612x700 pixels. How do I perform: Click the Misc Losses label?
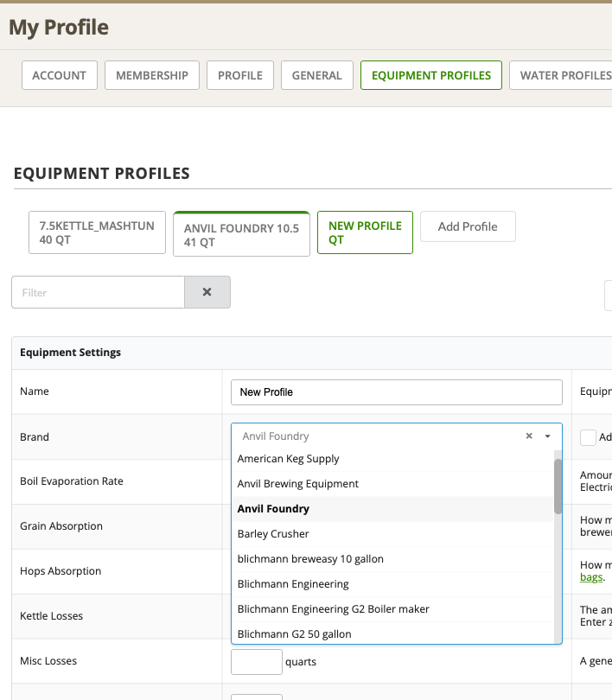(x=48, y=661)
